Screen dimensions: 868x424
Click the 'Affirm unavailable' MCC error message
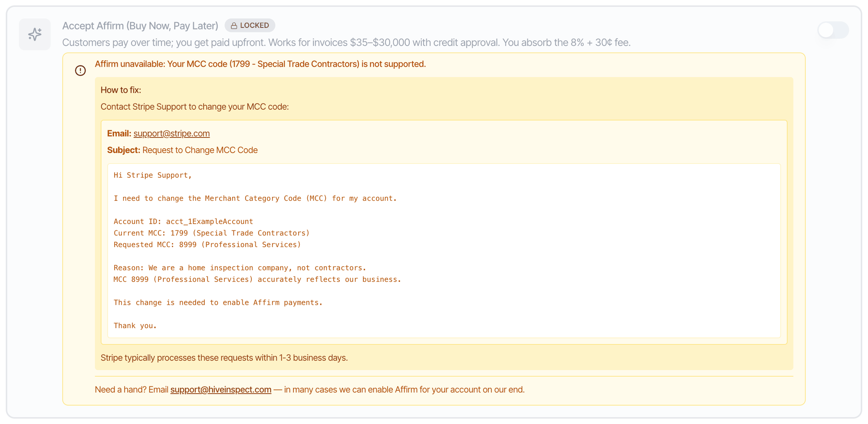click(260, 64)
